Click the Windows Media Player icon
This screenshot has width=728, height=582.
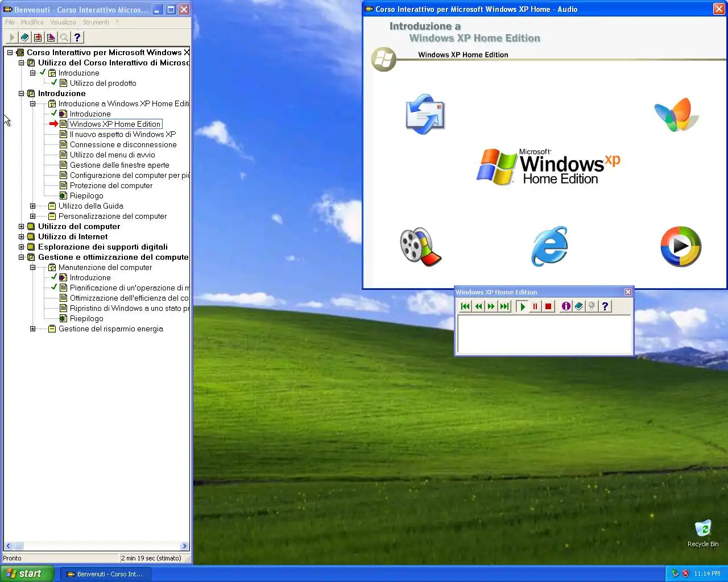[x=681, y=247]
